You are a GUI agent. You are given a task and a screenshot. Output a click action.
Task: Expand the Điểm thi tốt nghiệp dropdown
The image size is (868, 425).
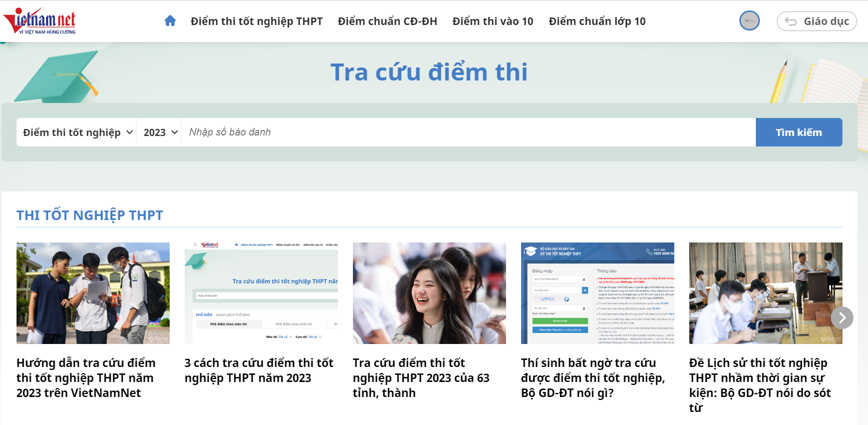[x=77, y=132]
